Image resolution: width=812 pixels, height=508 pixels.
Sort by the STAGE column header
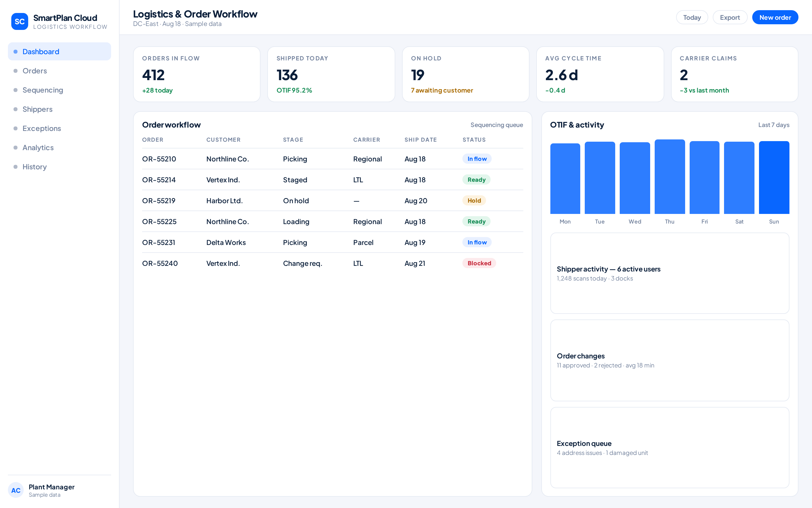pyautogui.click(x=293, y=140)
